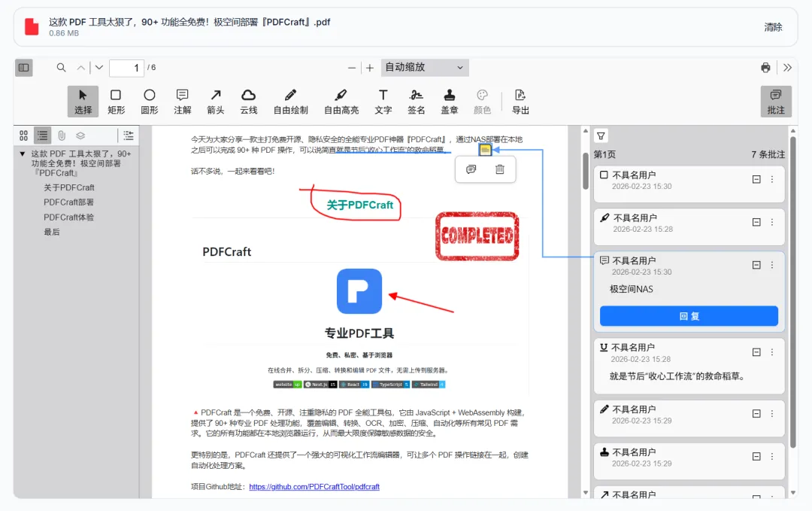812x511 pixels.
Task: Collapse the stamp annotation at 15:29
Action: click(756, 457)
